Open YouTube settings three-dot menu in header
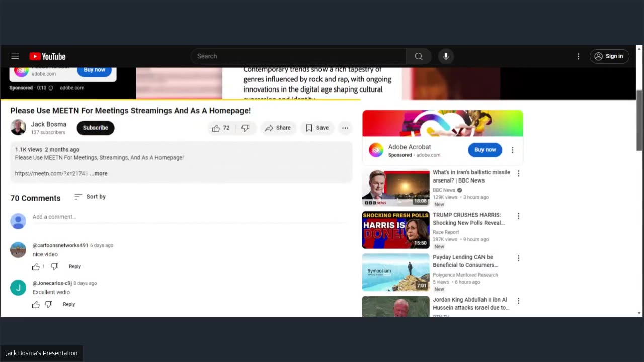This screenshot has height=362, width=644. pyautogui.click(x=579, y=56)
